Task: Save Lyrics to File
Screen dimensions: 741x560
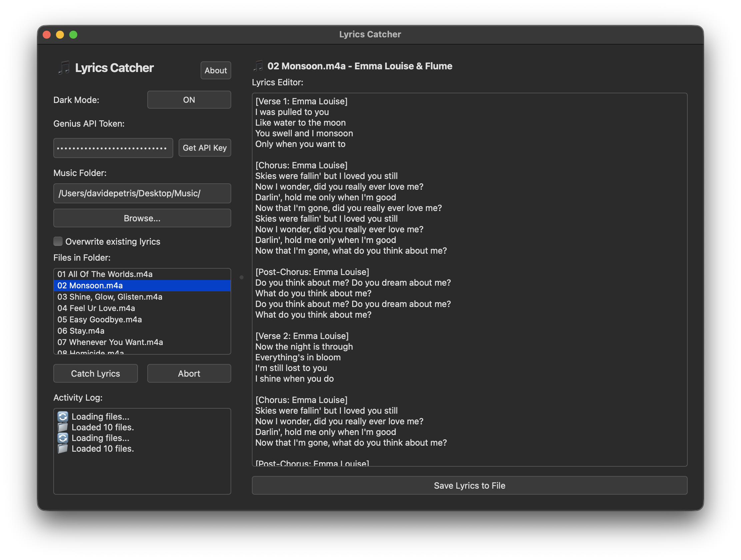Action: click(469, 485)
